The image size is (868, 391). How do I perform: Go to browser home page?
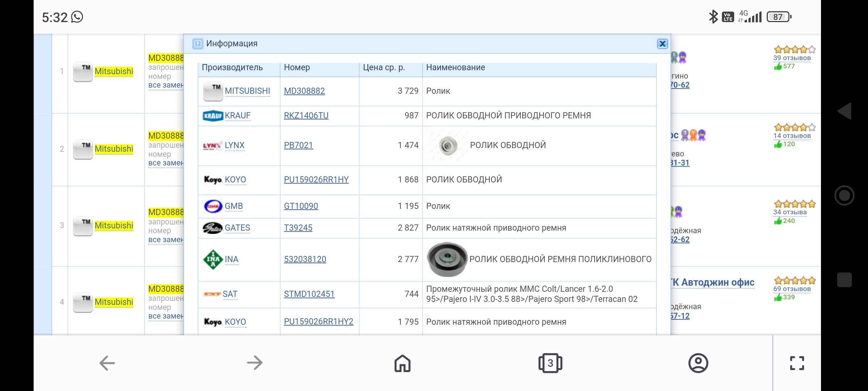(x=402, y=363)
